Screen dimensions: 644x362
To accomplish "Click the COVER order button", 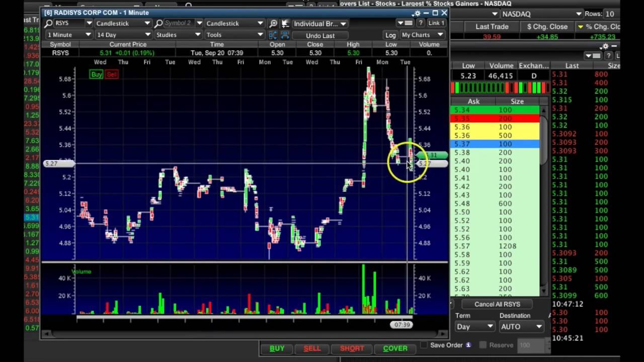I will tap(395, 348).
